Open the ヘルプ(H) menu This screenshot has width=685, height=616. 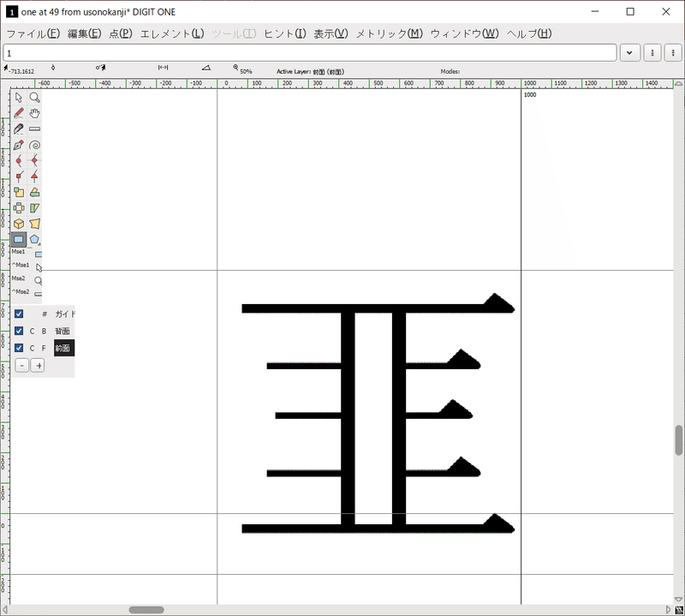pos(529,33)
